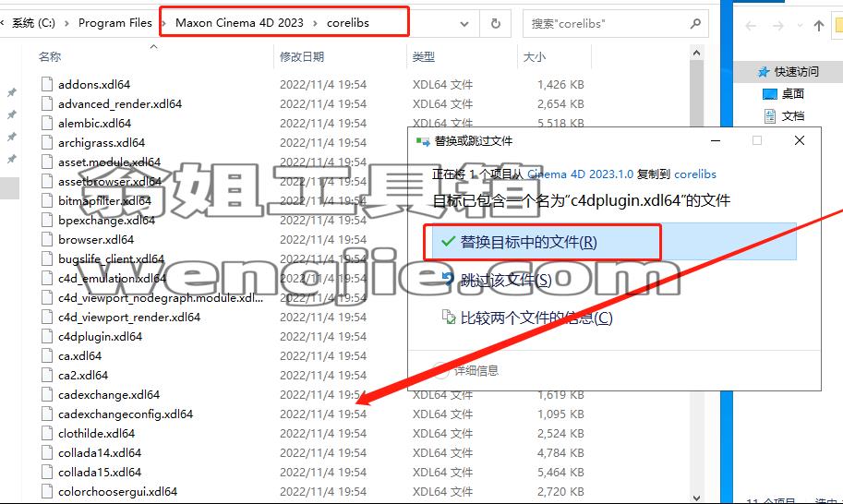Click file icon beside alembic.xdl64

click(47, 123)
